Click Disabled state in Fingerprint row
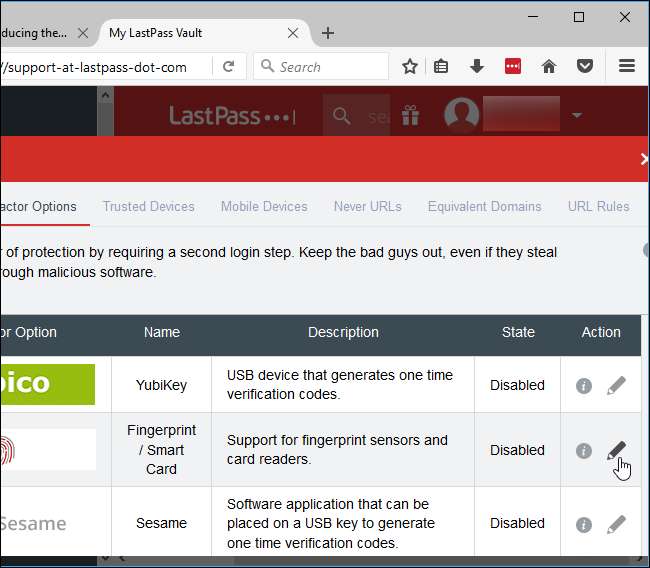 pyautogui.click(x=517, y=450)
